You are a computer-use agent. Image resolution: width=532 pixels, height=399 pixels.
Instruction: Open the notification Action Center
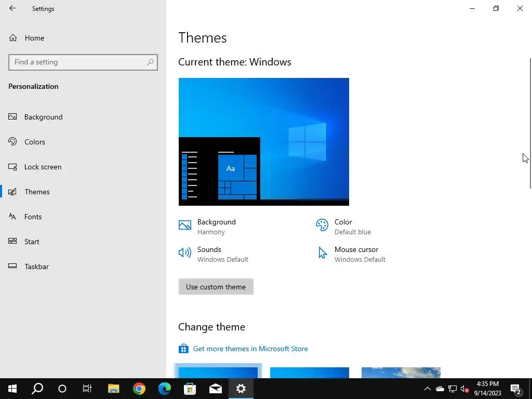pos(516,389)
